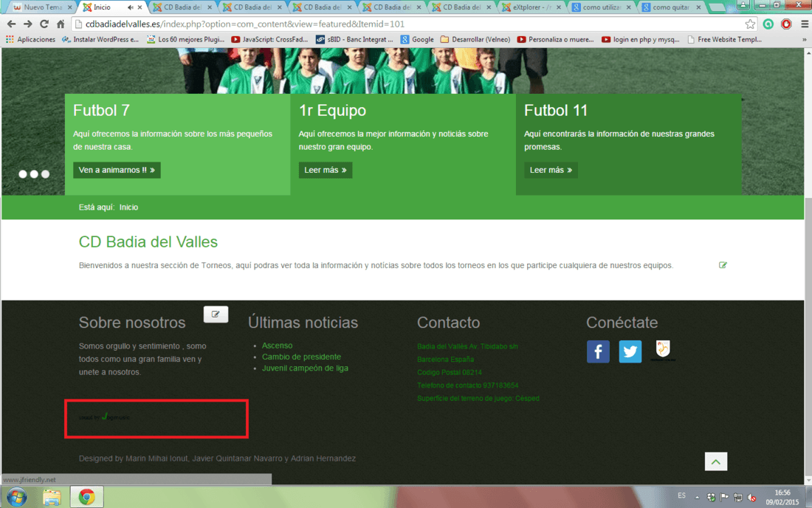This screenshot has width=812, height=508.
Task: Click the 1r Equipo heading
Action: coord(332,110)
